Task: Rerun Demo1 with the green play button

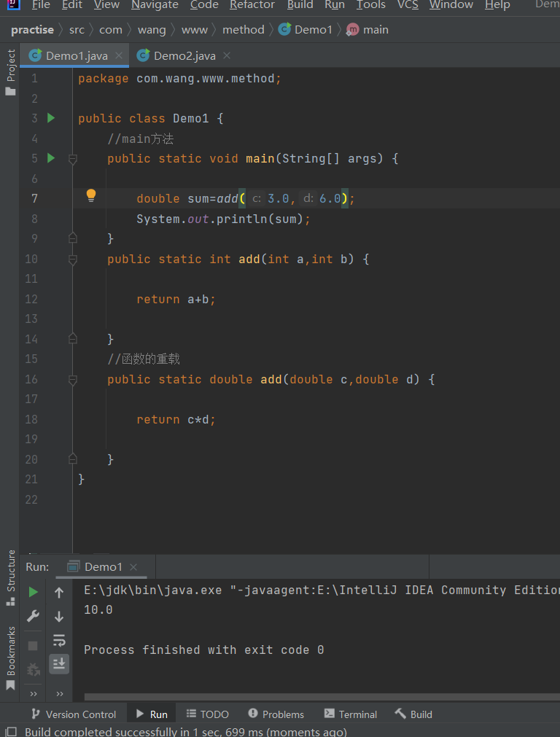Action: click(x=33, y=592)
